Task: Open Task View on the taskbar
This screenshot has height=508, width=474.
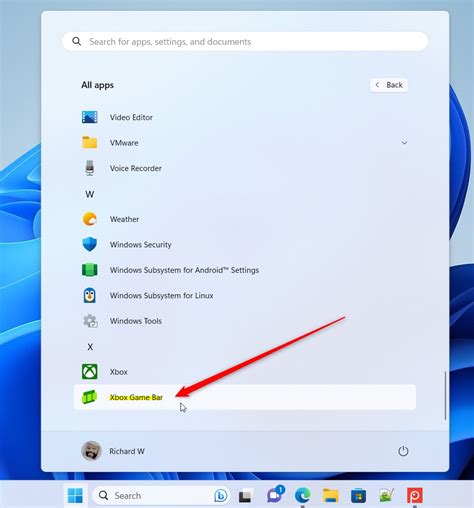Action: coord(246,496)
